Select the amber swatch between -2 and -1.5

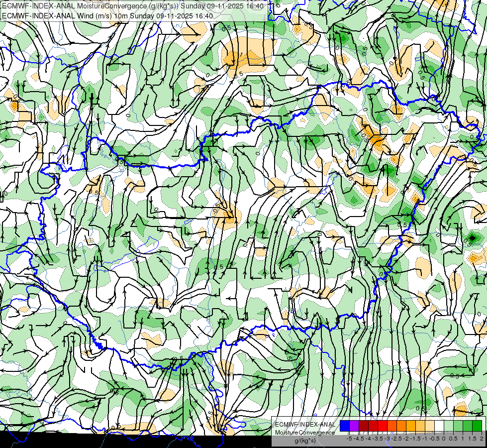click(411, 426)
